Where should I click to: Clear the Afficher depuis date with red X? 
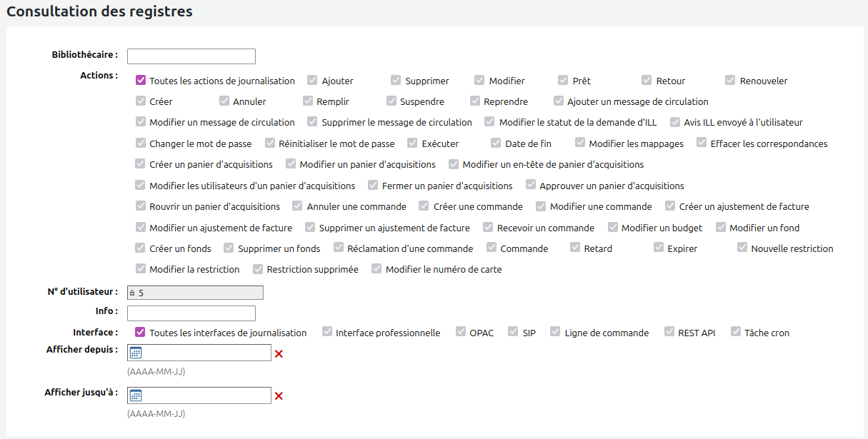[279, 353]
